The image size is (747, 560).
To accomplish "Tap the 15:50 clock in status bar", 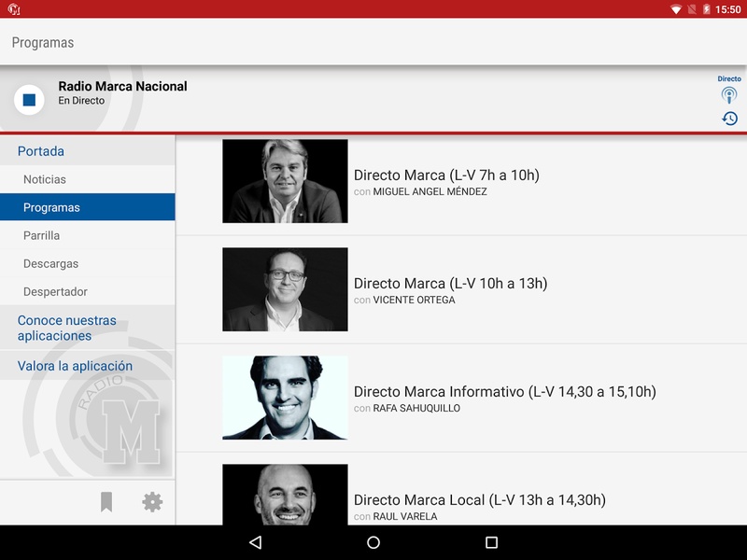I will coord(728,9).
